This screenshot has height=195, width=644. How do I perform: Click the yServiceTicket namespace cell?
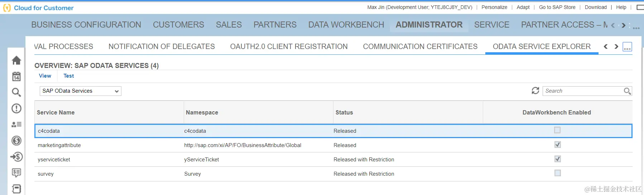tap(201, 160)
